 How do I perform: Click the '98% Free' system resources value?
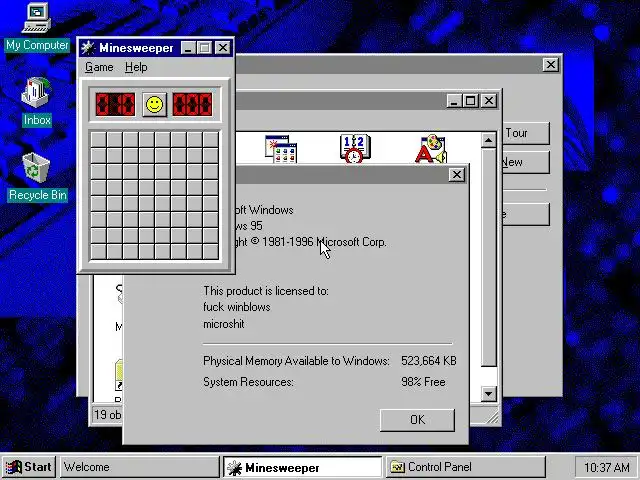(423, 382)
